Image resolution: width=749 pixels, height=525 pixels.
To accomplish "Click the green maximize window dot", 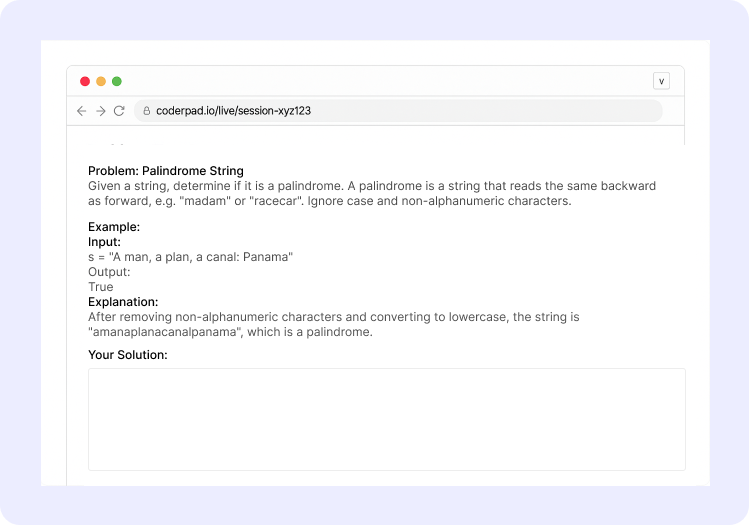I will coord(117,81).
